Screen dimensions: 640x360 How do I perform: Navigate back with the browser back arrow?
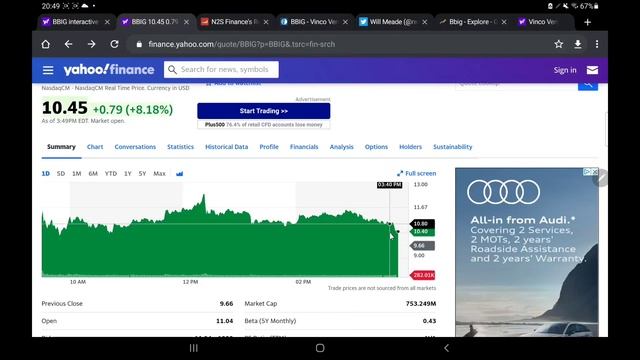coord(68,44)
